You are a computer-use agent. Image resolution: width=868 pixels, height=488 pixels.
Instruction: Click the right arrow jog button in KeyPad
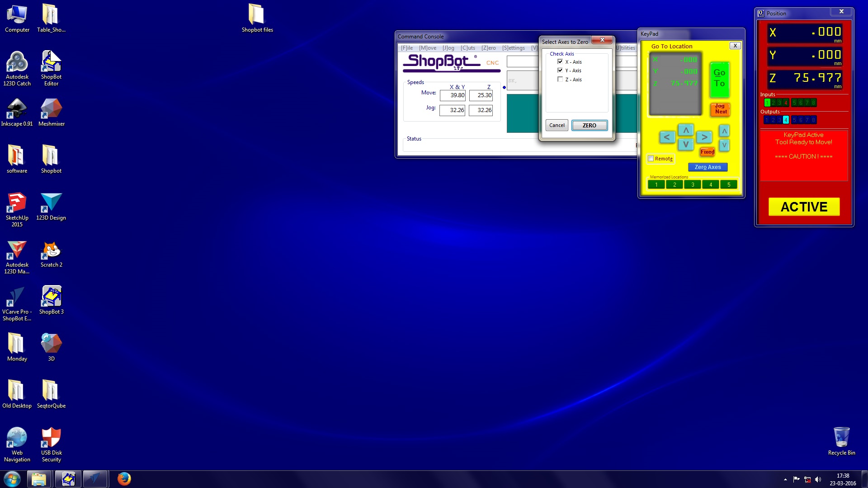704,137
